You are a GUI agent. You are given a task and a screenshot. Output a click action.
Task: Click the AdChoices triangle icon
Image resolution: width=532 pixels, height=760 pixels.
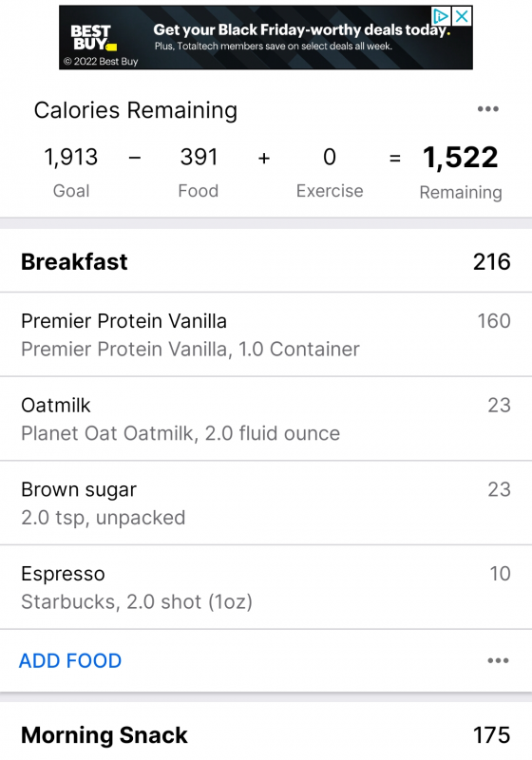[442, 16]
